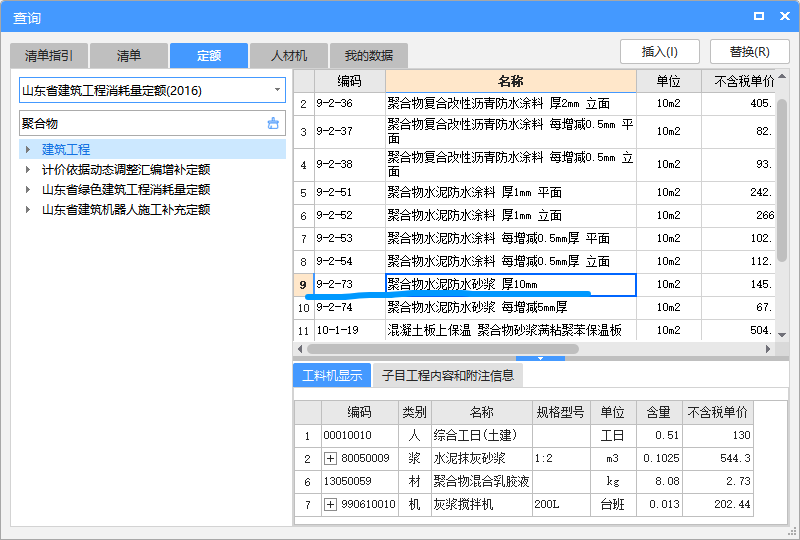Open the 我的数据 tab
The height and width of the screenshot is (540, 800).
tap(369, 56)
